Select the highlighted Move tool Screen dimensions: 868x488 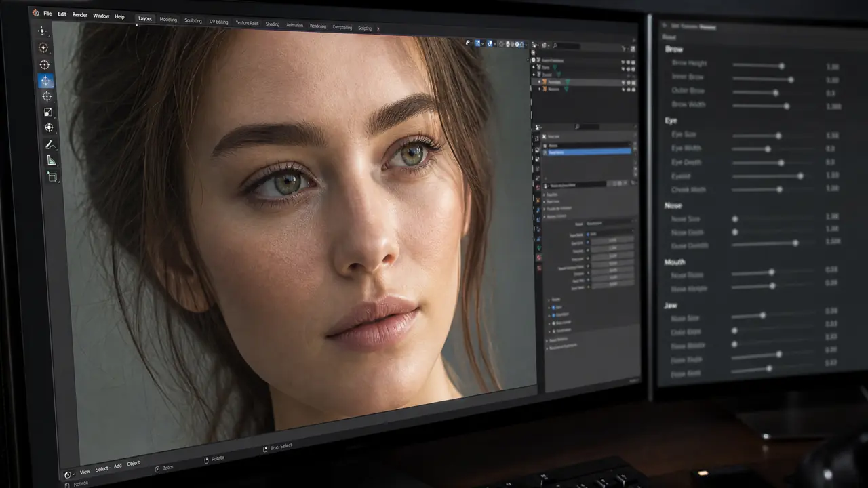[45, 81]
